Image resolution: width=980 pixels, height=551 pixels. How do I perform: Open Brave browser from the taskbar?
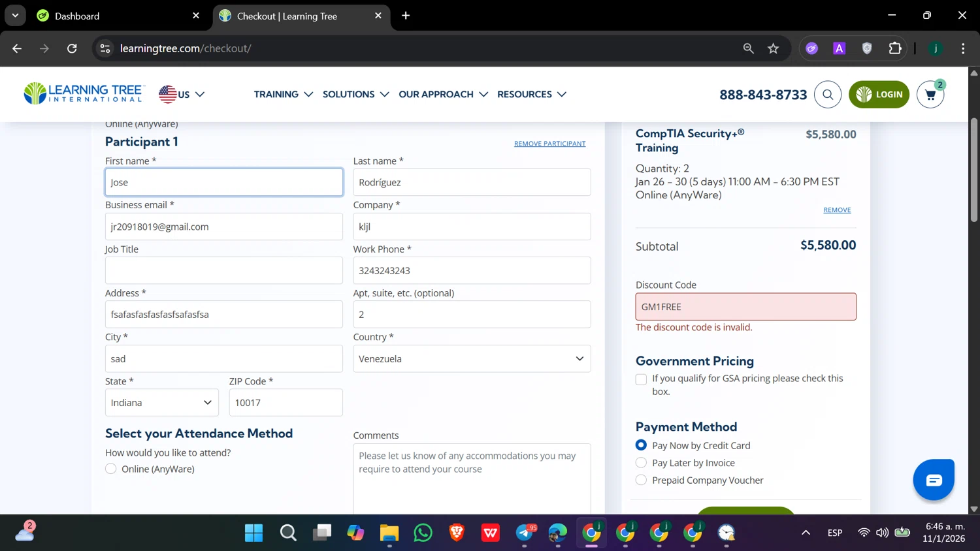pyautogui.click(x=457, y=533)
